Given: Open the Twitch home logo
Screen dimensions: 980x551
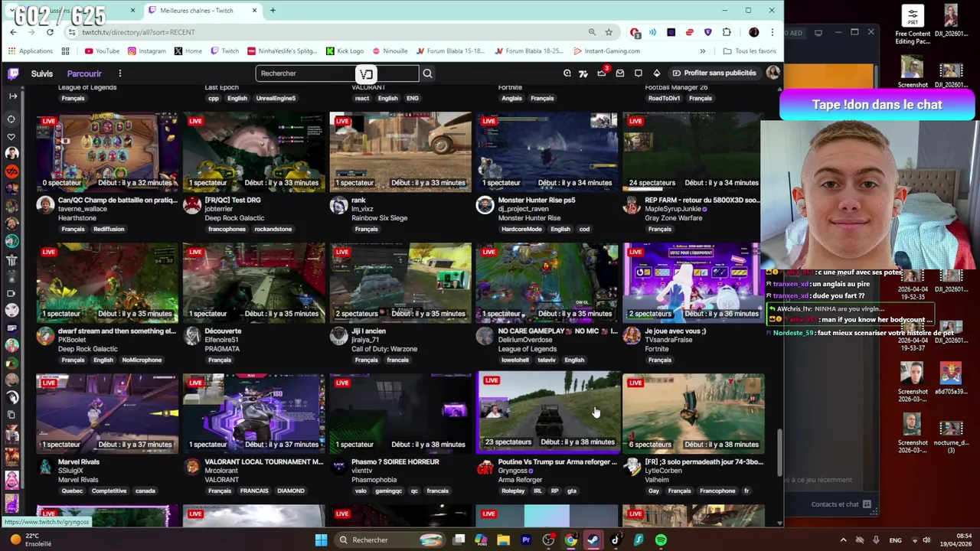Looking at the screenshot, I should [x=13, y=73].
